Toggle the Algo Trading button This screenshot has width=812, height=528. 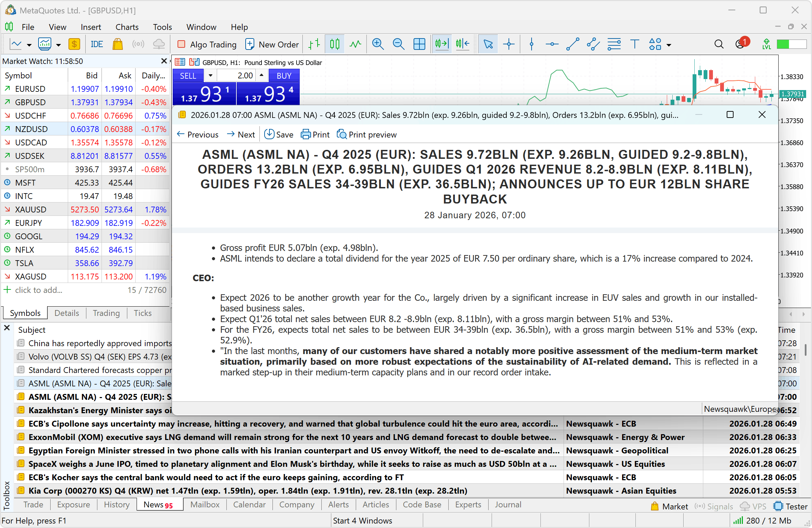pyautogui.click(x=207, y=44)
